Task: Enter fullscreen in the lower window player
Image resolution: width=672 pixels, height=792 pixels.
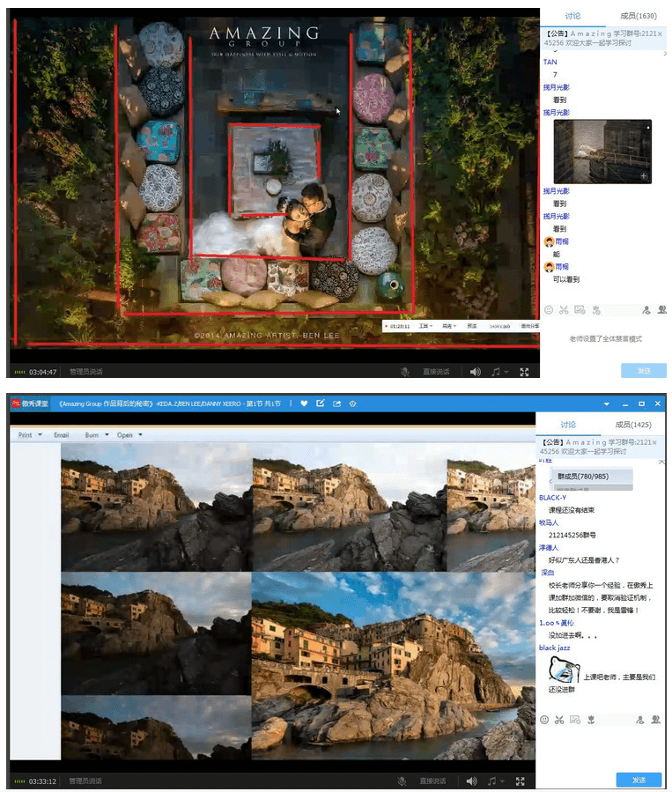Action: (520, 781)
